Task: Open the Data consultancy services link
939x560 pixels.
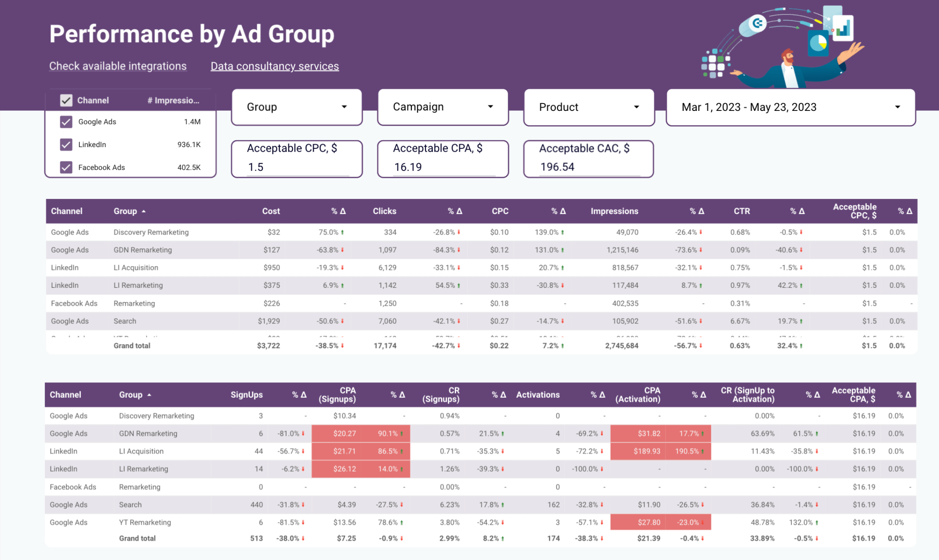Action: click(x=275, y=66)
